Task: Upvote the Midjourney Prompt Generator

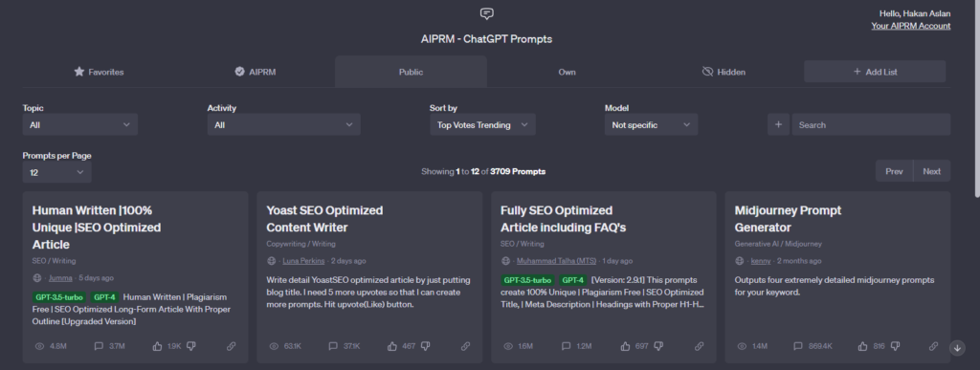Action: (862, 346)
